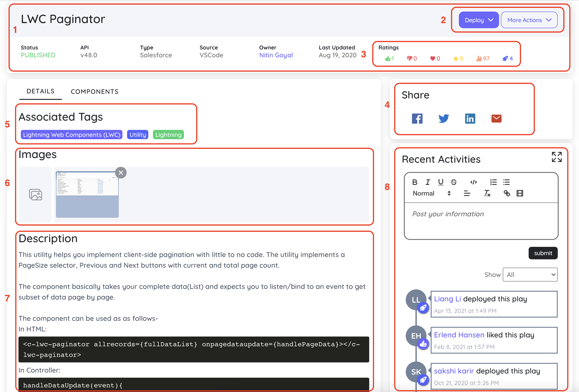Toggle italic formatting in editor
The width and height of the screenshot is (579, 392).
[428, 182]
